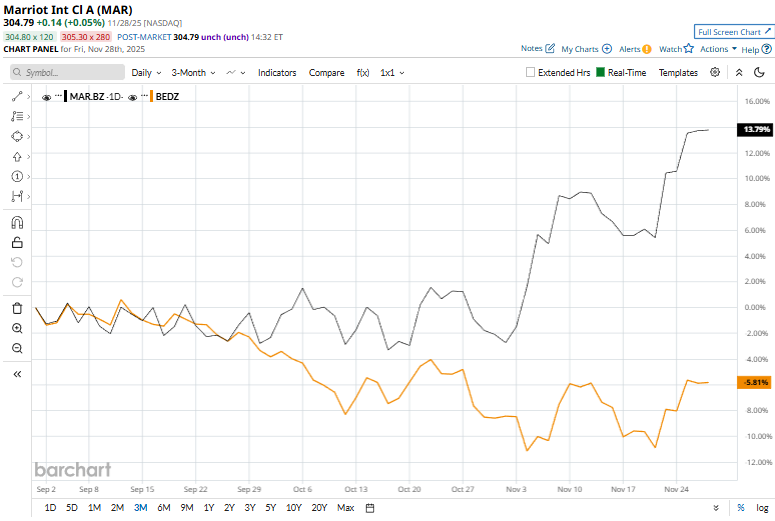Select the trend line drawing tool
Viewport: 775px width, 521px height.
pos(17,96)
